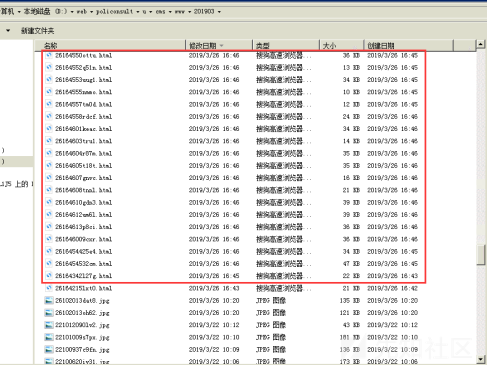Click the icon of 2616454425e4.html
Viewport: 488px width, 366px height.
coord(49,251)
